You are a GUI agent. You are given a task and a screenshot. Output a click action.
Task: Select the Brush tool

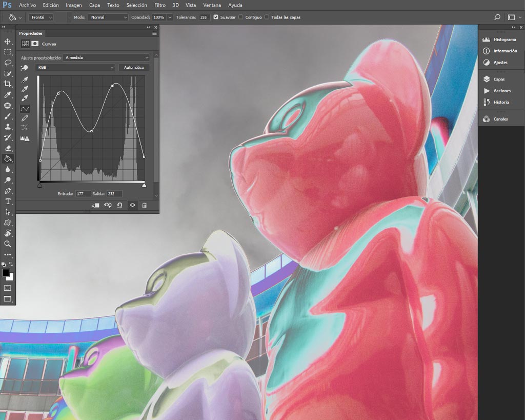point(7,116)
